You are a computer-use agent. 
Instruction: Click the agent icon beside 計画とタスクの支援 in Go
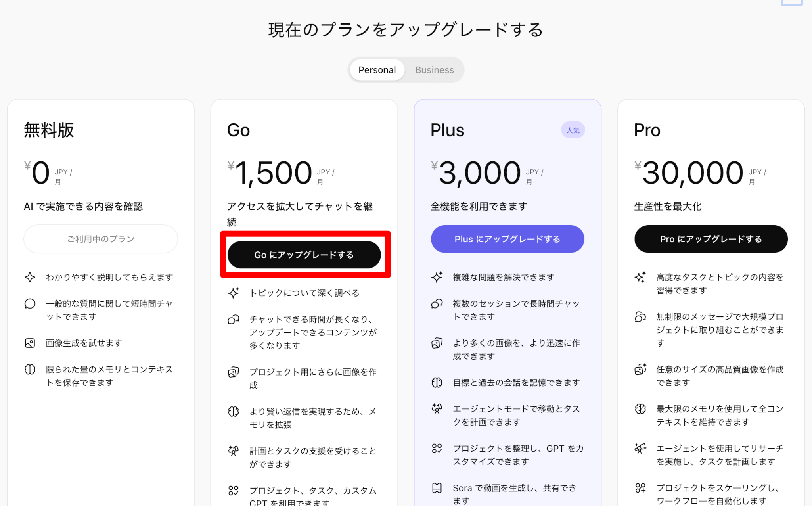[234, 451]
